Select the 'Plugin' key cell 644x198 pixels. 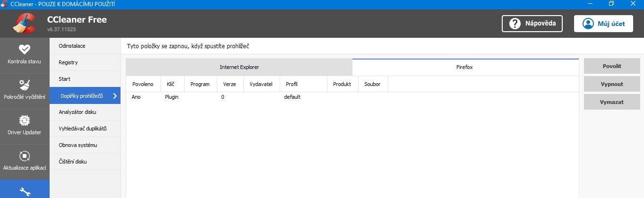tap(172, 97)
